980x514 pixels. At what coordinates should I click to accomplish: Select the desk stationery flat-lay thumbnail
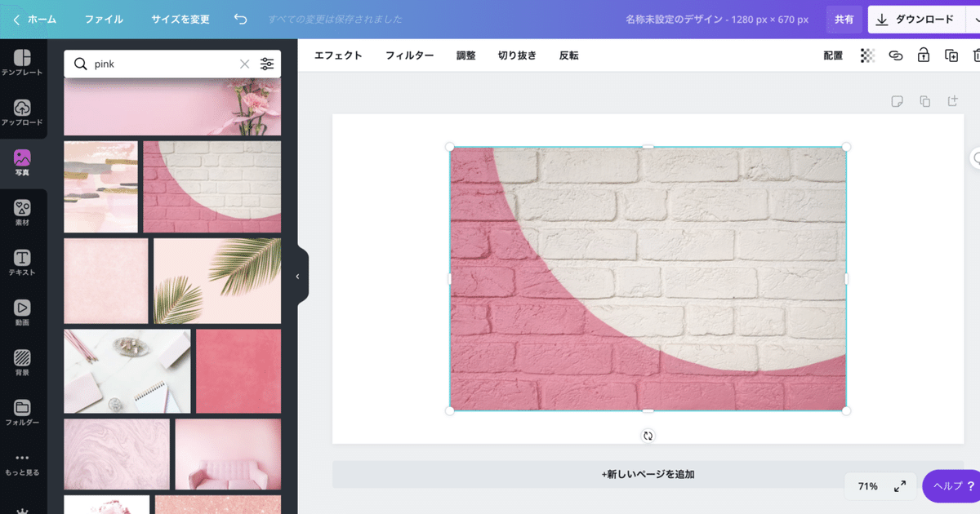[x=127, y=371]
